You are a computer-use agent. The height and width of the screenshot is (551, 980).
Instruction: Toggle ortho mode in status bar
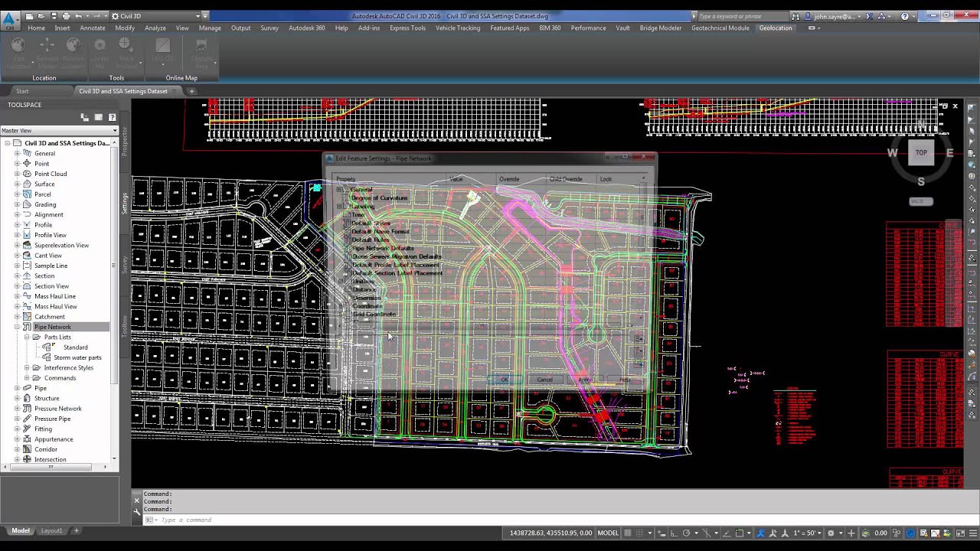tap(673, 533)
